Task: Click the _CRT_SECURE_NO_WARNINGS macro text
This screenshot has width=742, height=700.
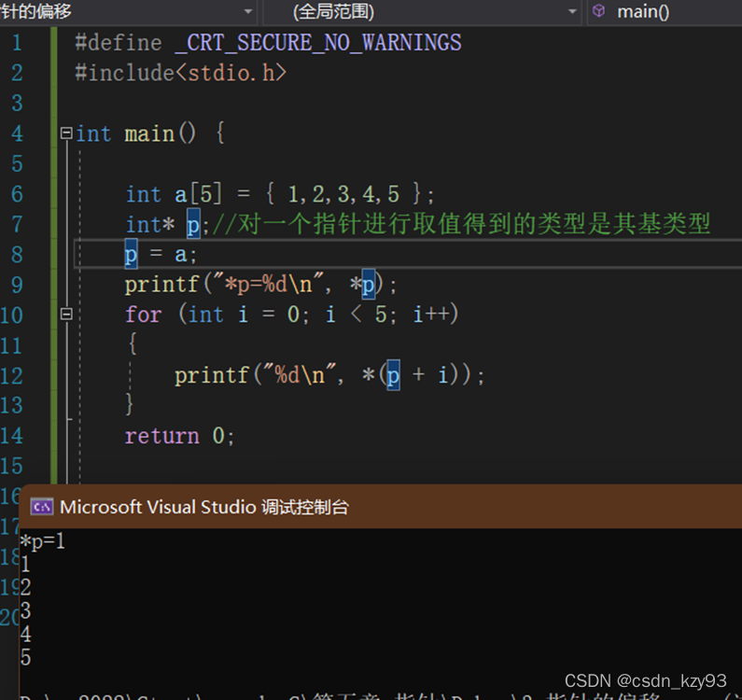Action: (318, 43)
